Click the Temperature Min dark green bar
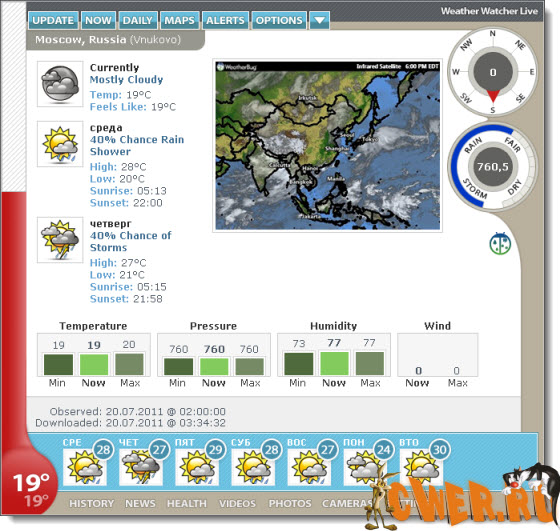This screenshot has width=560, height=531. coord(59,365)
